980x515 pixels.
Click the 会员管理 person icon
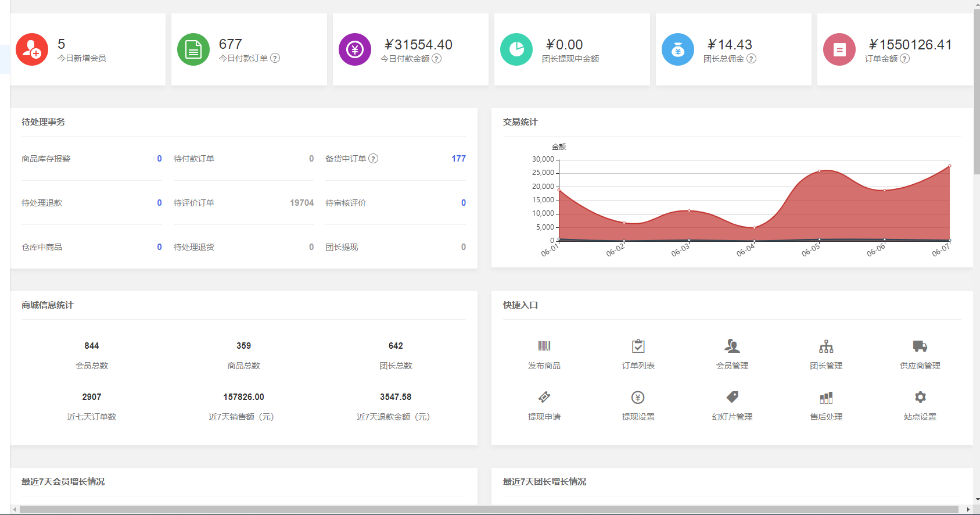(733, 346)
